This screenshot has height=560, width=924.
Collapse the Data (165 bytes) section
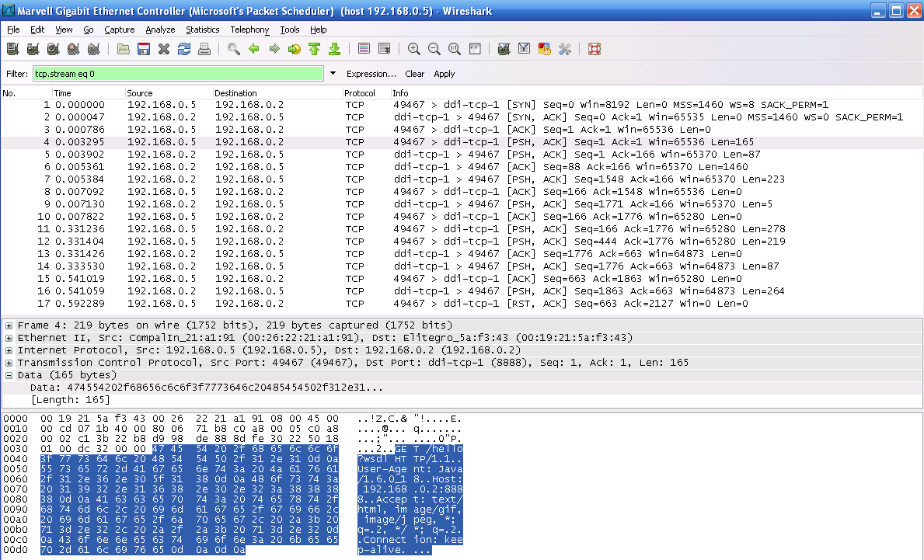click(x=7, y=377)
